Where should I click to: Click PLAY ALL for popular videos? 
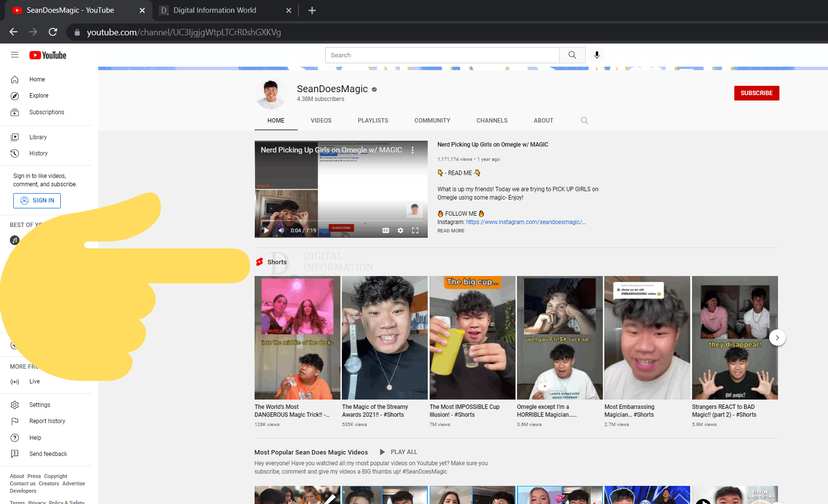coord(399,452)
